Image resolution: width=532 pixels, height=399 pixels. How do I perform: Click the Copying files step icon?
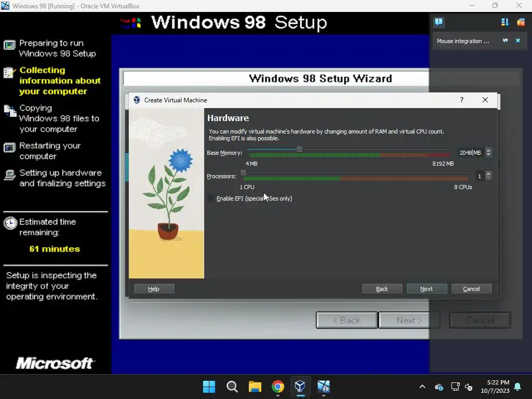click(10, 111)
